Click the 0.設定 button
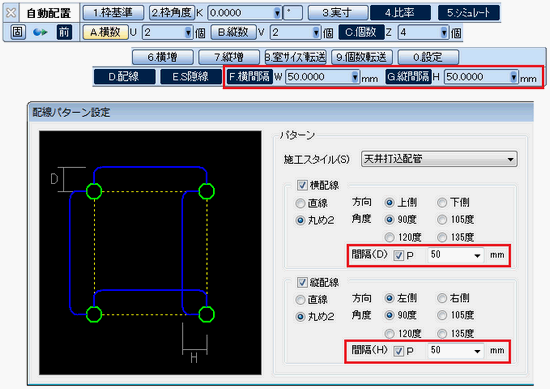The image size is (550, 389). [x=428, y=57]
